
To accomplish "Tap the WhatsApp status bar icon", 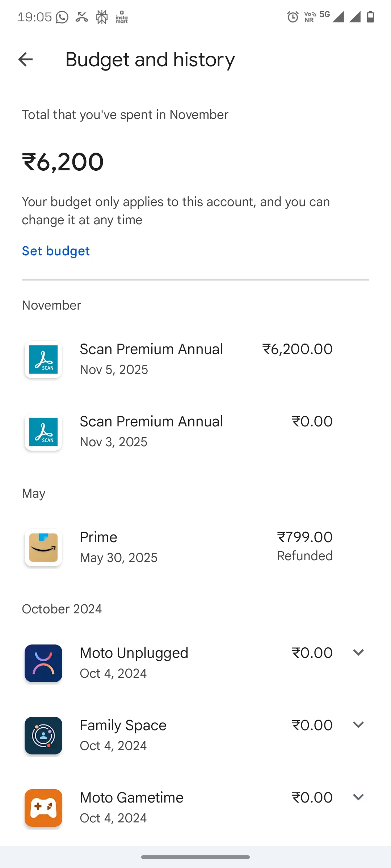I will point(62,17).
